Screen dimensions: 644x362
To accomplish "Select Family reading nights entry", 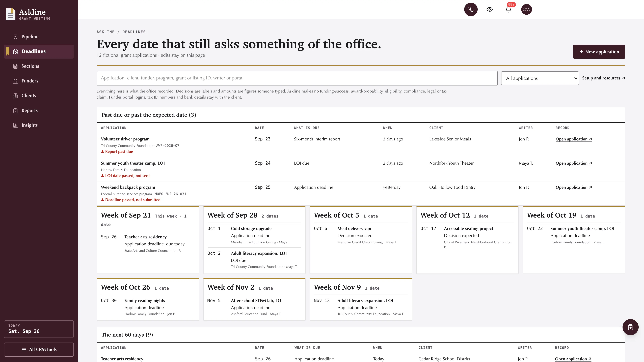I will tap(145, 300).
